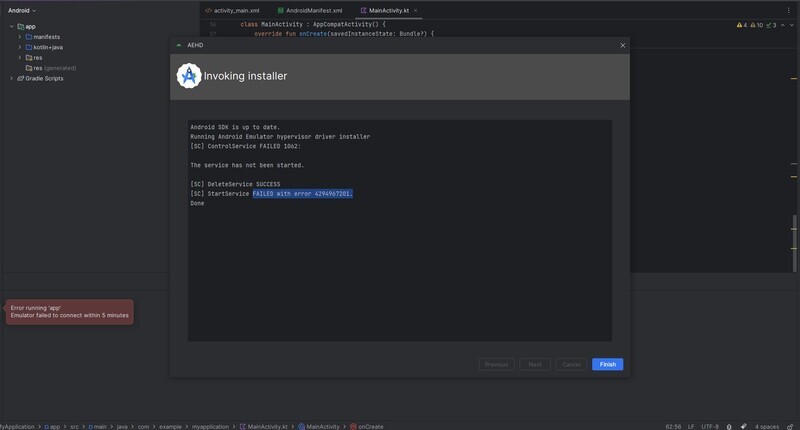
Task: Collapse the app module node
Action: click(x=11, y=27)
